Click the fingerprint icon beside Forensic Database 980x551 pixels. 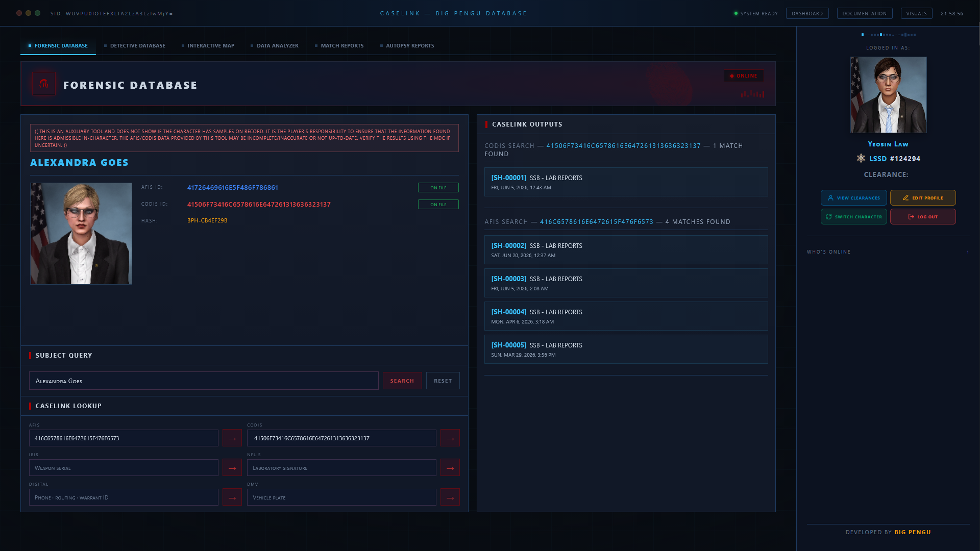pos(44,84)
